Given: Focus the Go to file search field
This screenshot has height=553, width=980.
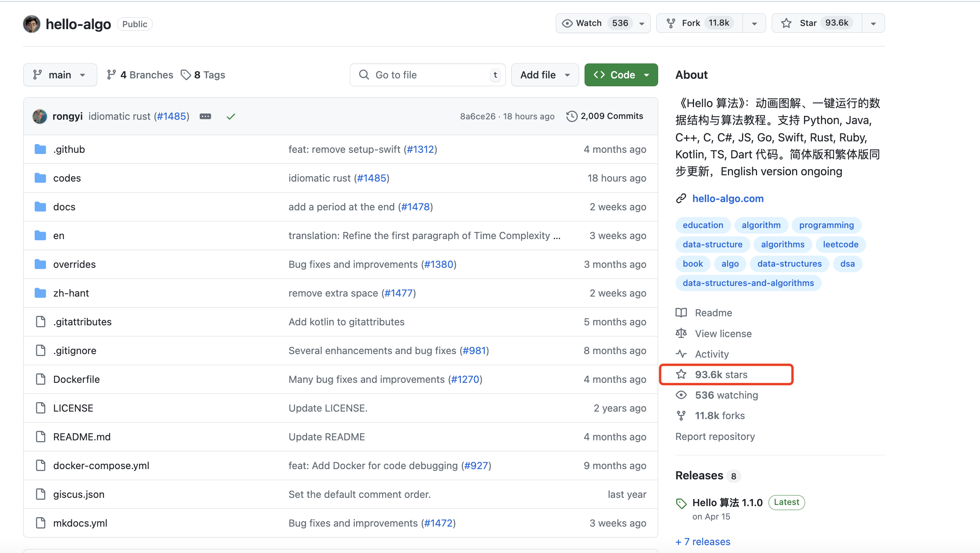Looking at the screenshot, I should (x=427, y=75).
